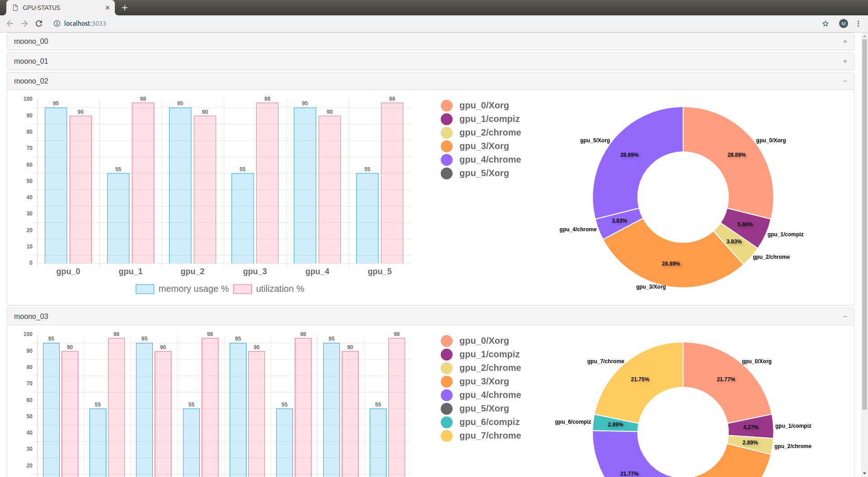Viewport: 868px width, 477px height.
Task: Click gpu_5 utilization bar in moono_02
Action: 392,183
